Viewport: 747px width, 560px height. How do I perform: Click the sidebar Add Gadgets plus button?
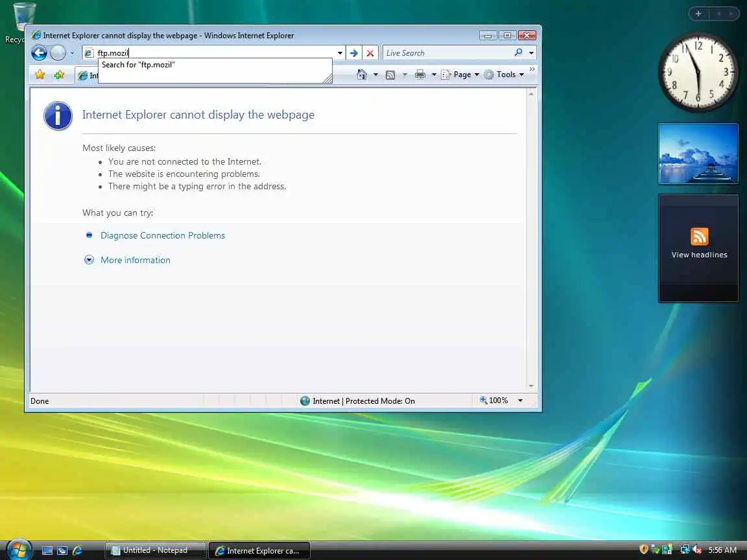pos(698,14)
